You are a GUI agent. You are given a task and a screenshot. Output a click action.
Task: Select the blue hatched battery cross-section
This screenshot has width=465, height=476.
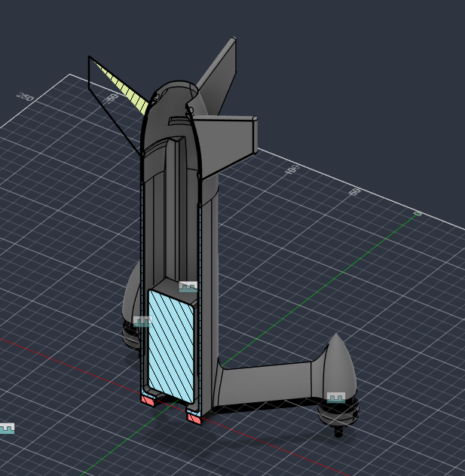pyautogui.click(x=171, y=346)
